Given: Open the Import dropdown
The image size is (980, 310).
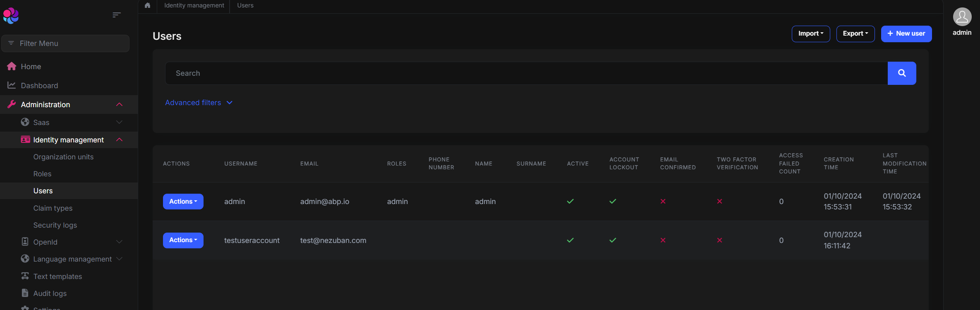Looking at the screenshot, I should click(810, 34).
